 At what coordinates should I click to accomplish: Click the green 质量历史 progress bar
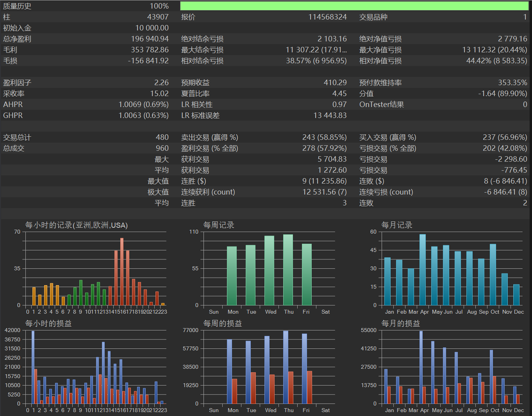click(354, 6)
